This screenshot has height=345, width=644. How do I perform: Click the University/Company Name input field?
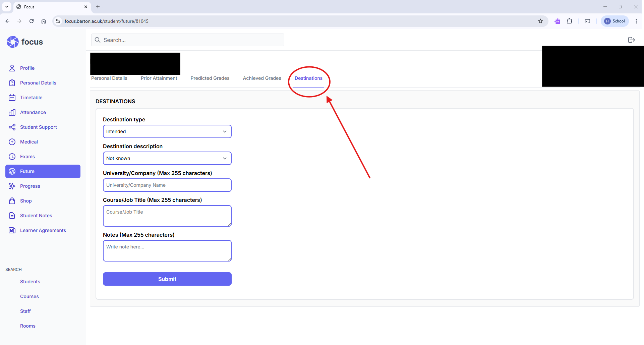167,185
